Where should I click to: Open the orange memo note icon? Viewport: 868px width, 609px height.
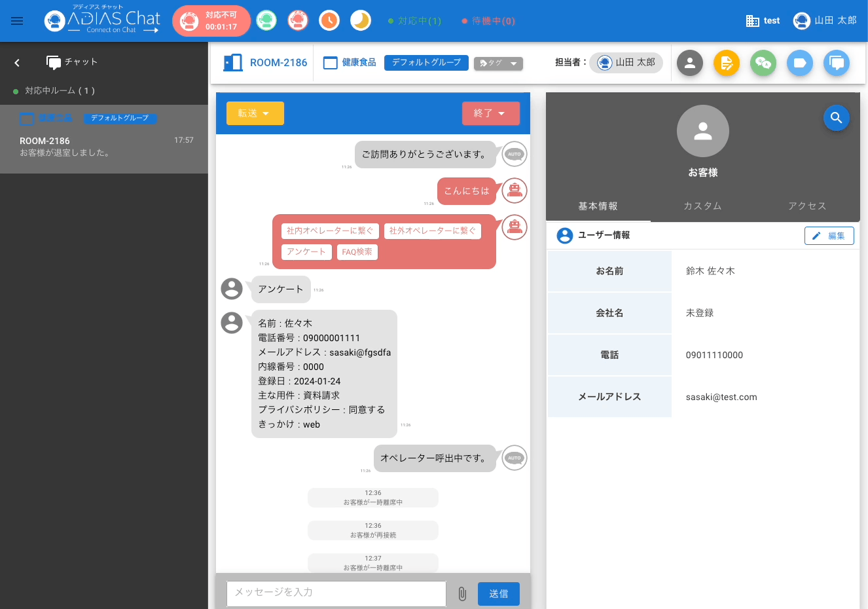[726, 63]
